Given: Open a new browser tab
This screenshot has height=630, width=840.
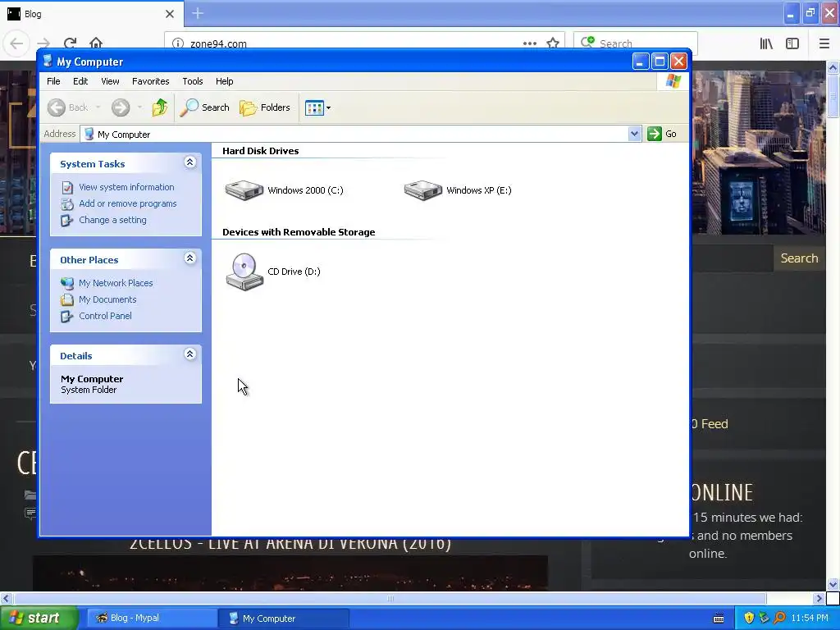Looking at the screenshot, I should (x=198, y=13).
